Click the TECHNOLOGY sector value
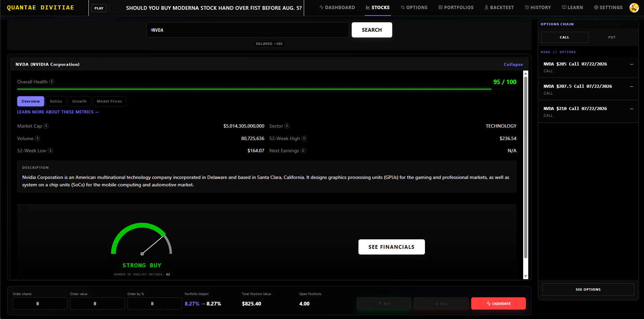 tap(501, 126)
